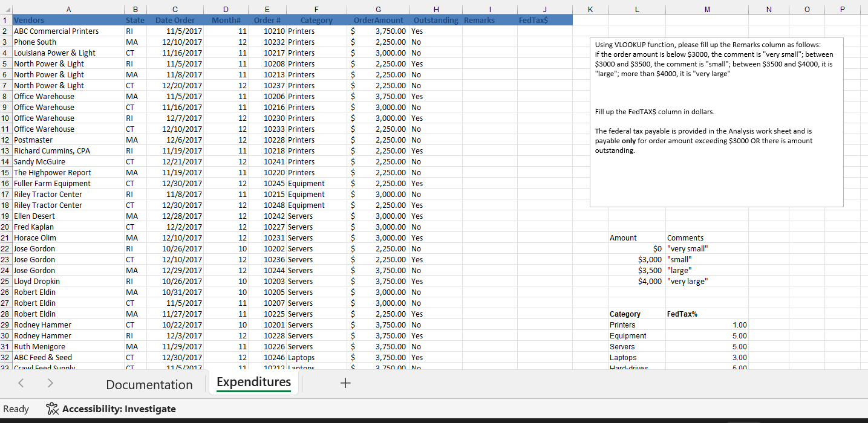This screenshot has height=423, width=868.
Task: Click the previous sheet navigation arrow
Action: coord(21,383)
